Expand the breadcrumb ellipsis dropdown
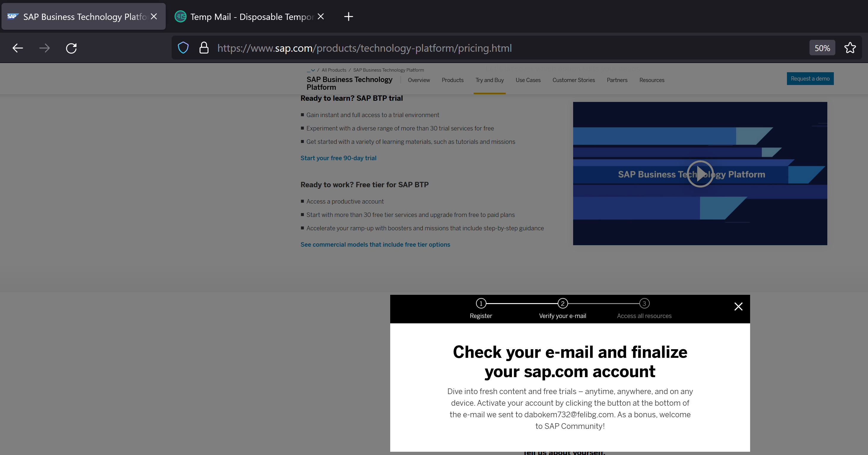 click(311, 70)
